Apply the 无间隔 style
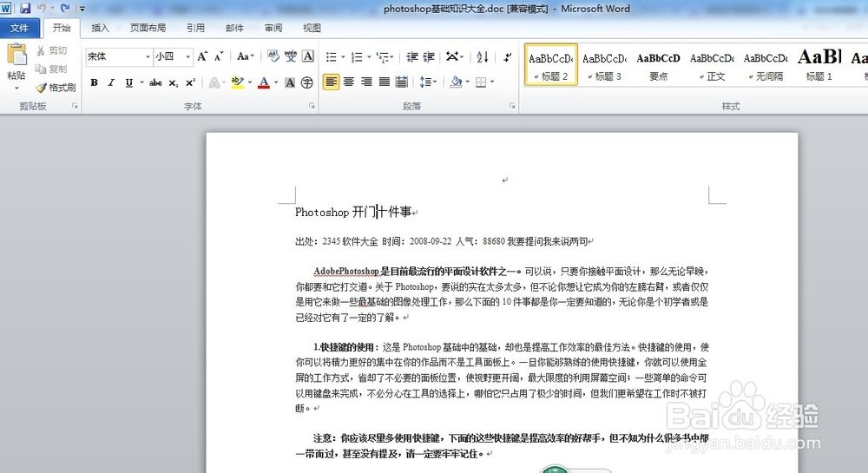 tap(766, 65)
